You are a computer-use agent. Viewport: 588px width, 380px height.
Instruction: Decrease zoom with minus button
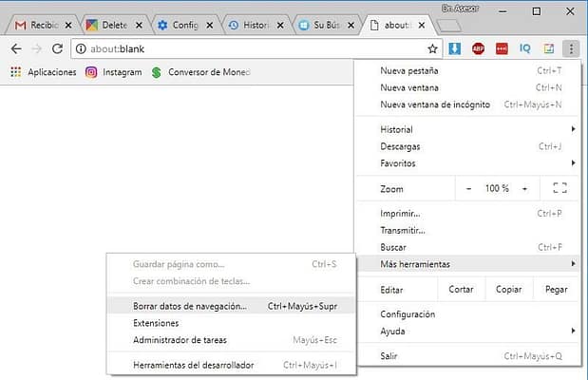pos(468,189)
